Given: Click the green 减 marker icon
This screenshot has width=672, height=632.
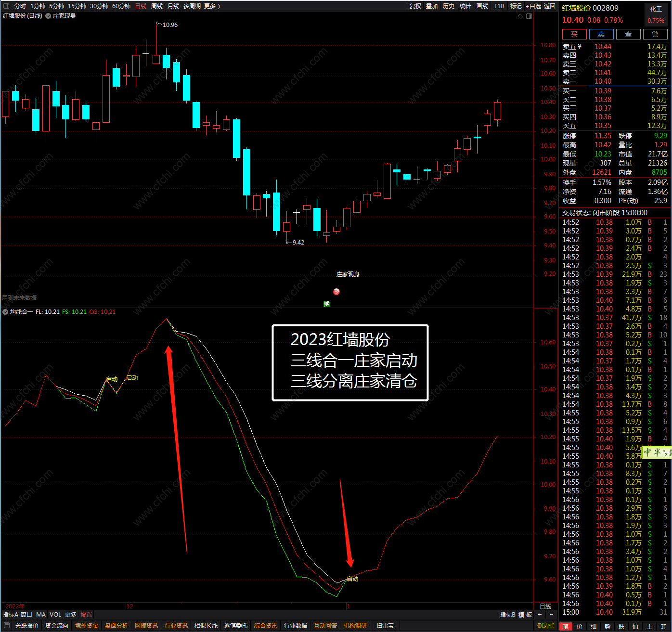Looking at the screenshot, I should coord(326,304).
